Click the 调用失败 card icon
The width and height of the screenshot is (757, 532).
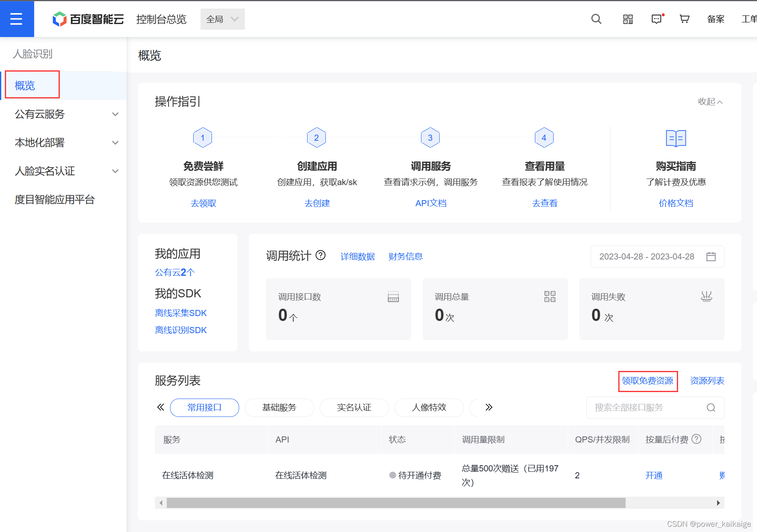click(x=706, y=297)
